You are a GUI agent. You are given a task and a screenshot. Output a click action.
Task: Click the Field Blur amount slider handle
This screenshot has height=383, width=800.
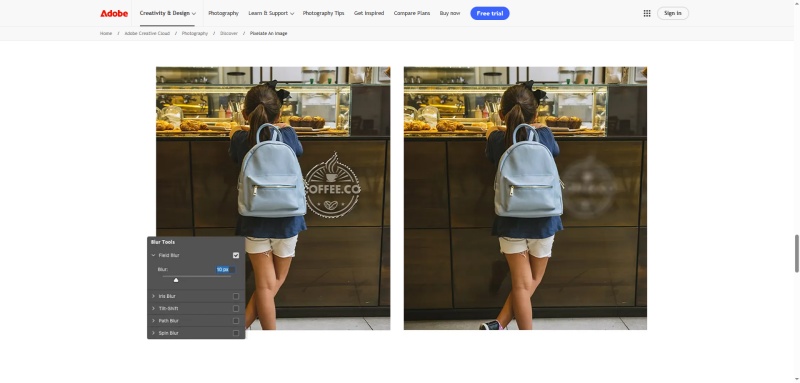tap(176, 280)
